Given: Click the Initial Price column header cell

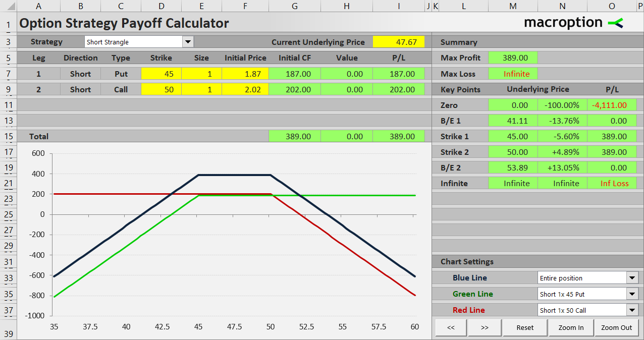Looking at the screenshot, I should coord(245,58).
